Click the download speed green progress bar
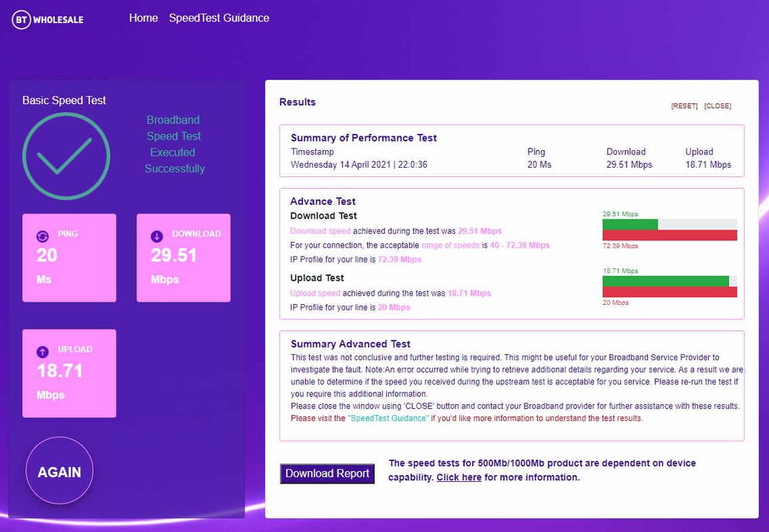 point(630,224)
